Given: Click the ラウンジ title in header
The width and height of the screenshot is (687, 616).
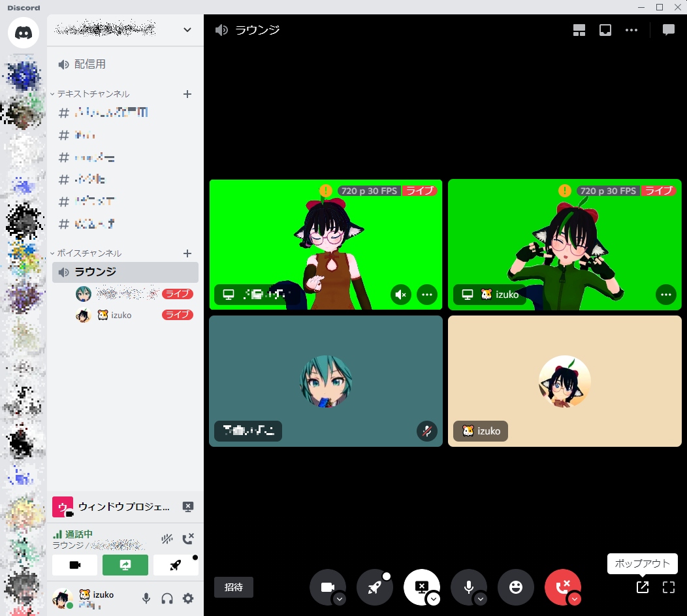Looking at the screenshot, I should click(x=257, y=30).
